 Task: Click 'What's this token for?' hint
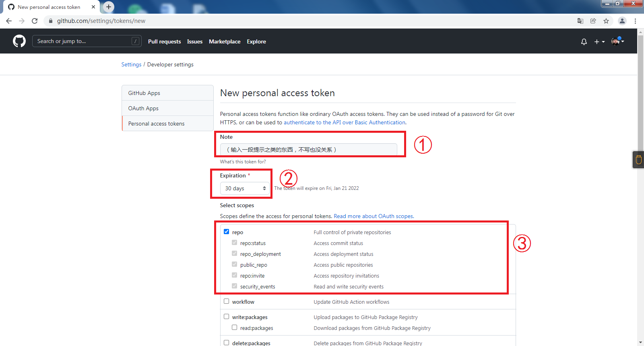(243, 162)
